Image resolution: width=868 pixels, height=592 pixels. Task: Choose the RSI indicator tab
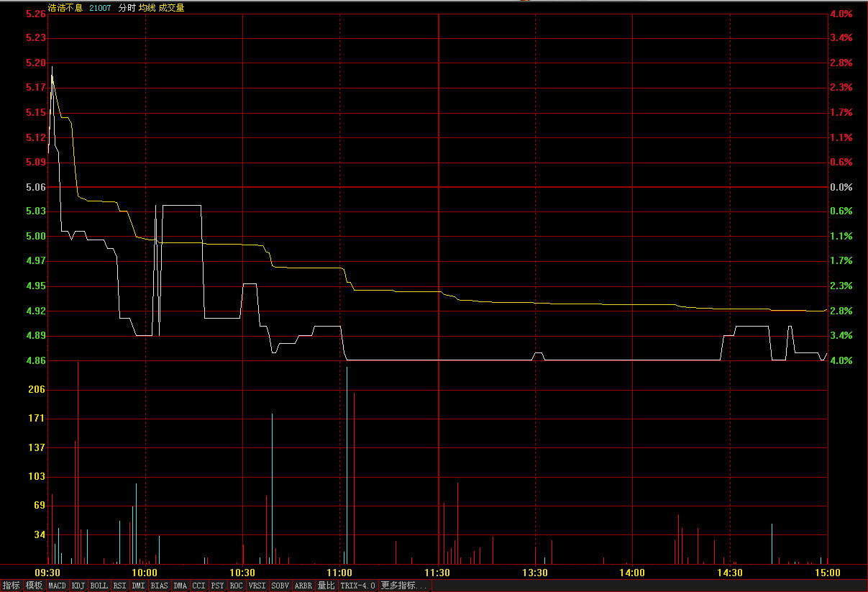(119, 586)
